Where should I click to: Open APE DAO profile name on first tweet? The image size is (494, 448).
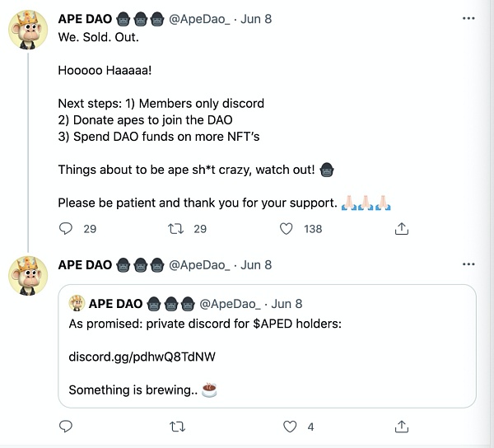pyautogui.click(x=85, y=18)
